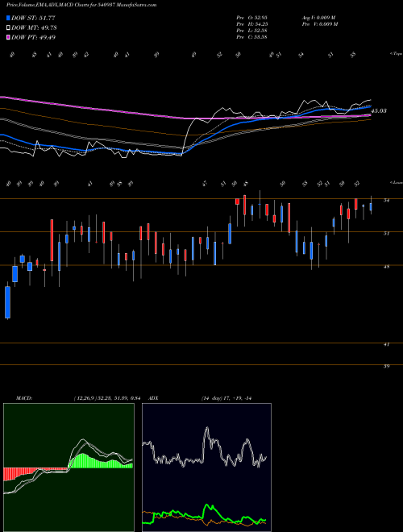Click the ADX (14 day) values text
403x532 pixels.
click(x=226, y=398)
